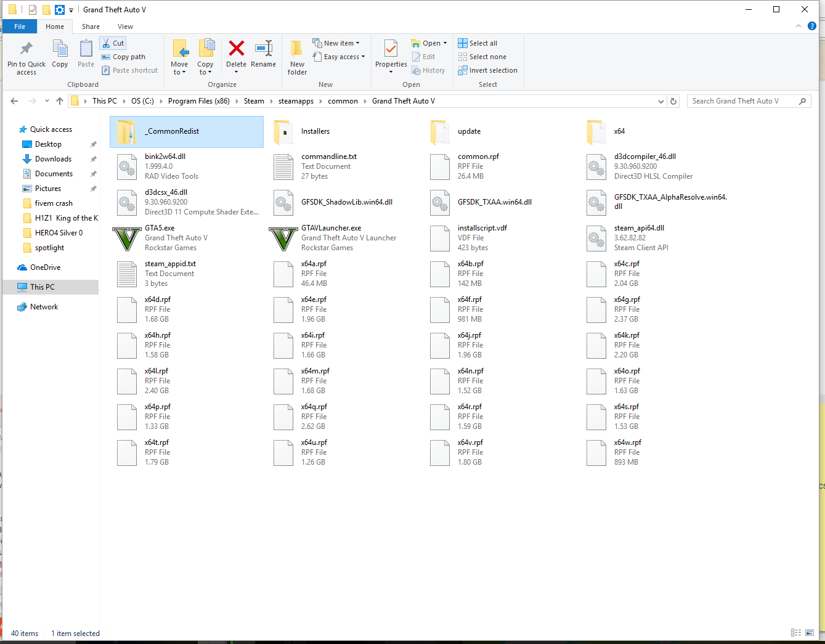
Task: Switch to the Share ribbon tab
Action: tap(91, 26)
